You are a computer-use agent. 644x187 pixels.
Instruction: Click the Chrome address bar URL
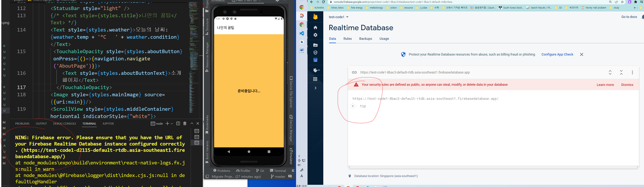pos(393,2)
